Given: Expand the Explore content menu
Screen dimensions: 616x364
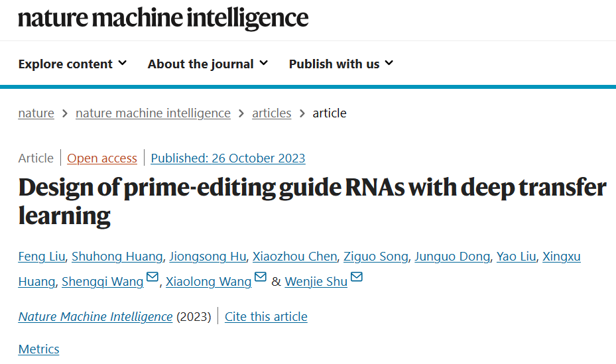Looking at the screenshot, I should pyautogui.click(x=73, y=64).
